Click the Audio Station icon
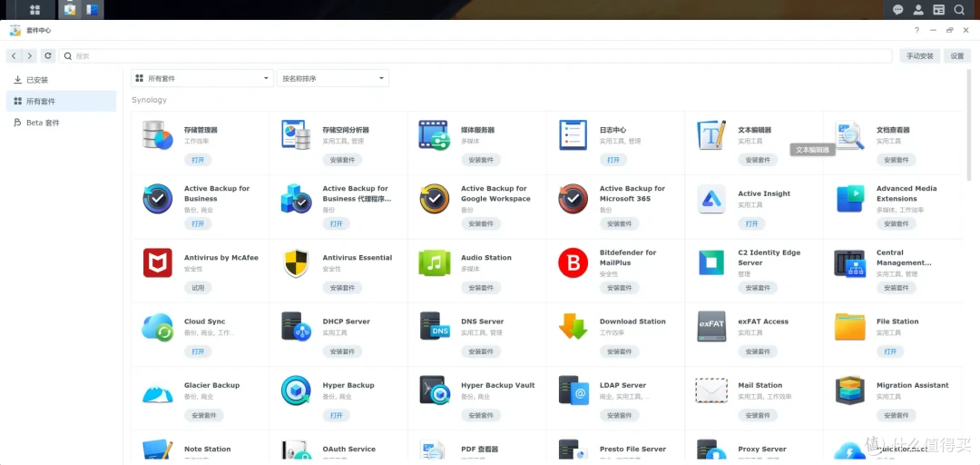The image size is (980, 465). point(435,262)
